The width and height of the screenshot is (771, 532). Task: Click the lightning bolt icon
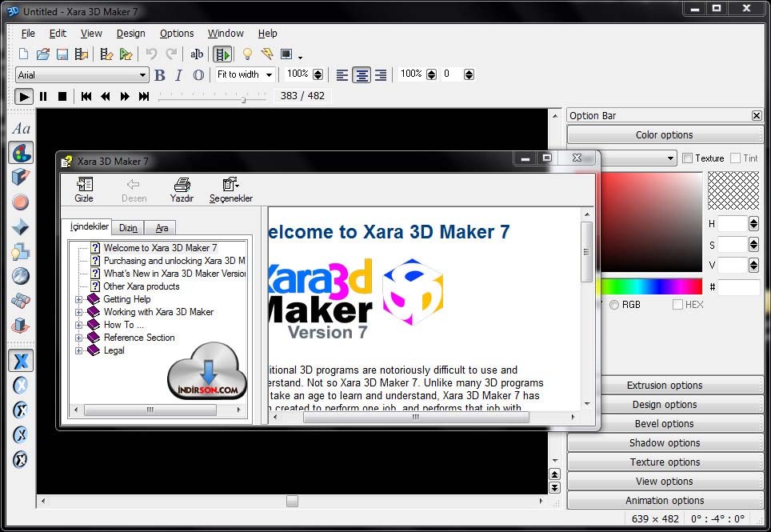coord(267,54)
